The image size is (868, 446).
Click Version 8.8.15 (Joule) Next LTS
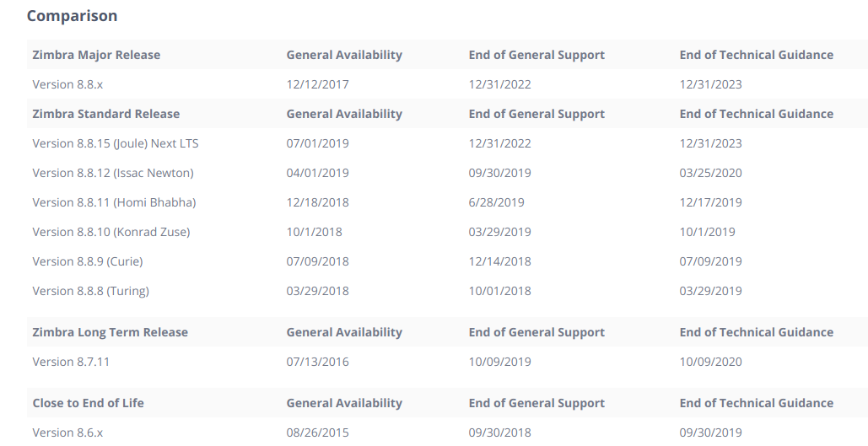pos(115,143)
